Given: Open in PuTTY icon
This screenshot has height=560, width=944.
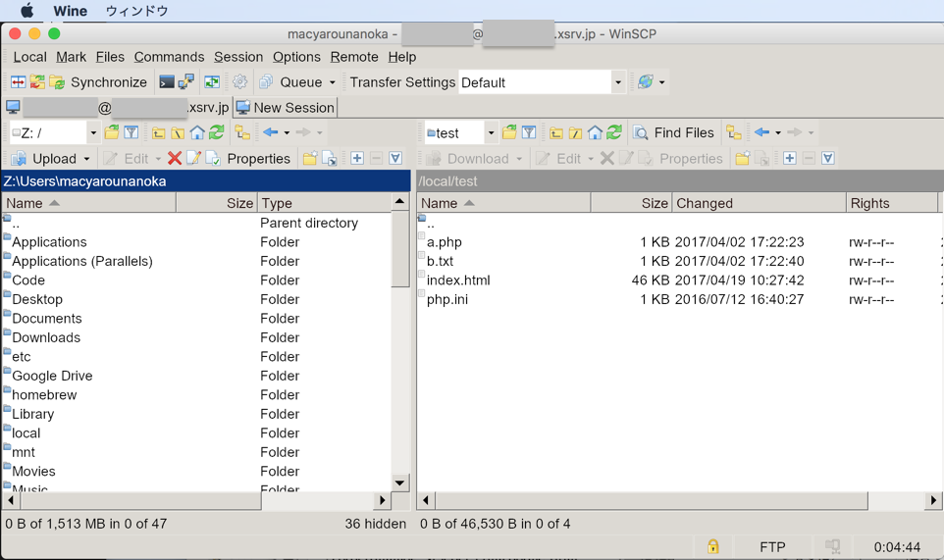Looking at the screenshot, I should [186, 81].
